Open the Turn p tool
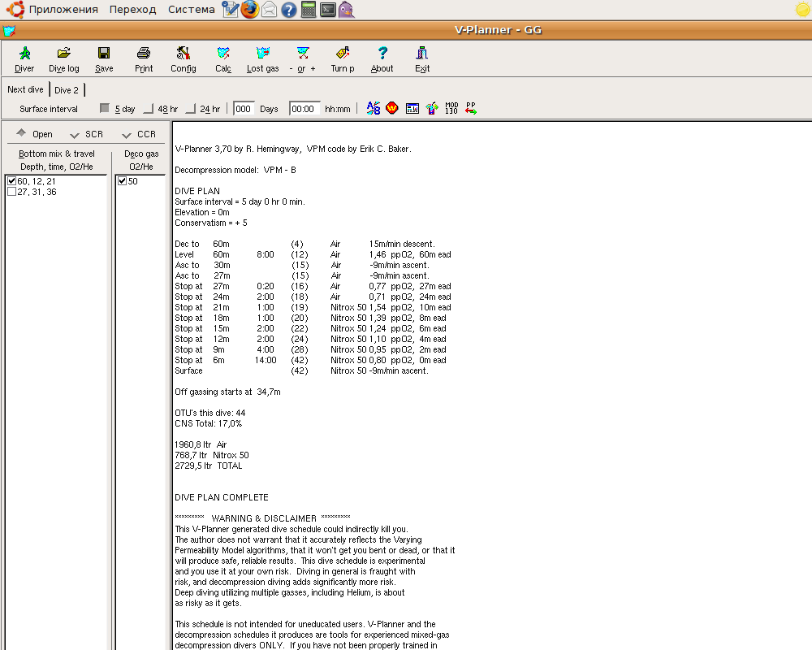812x650 pixels. 343,59
